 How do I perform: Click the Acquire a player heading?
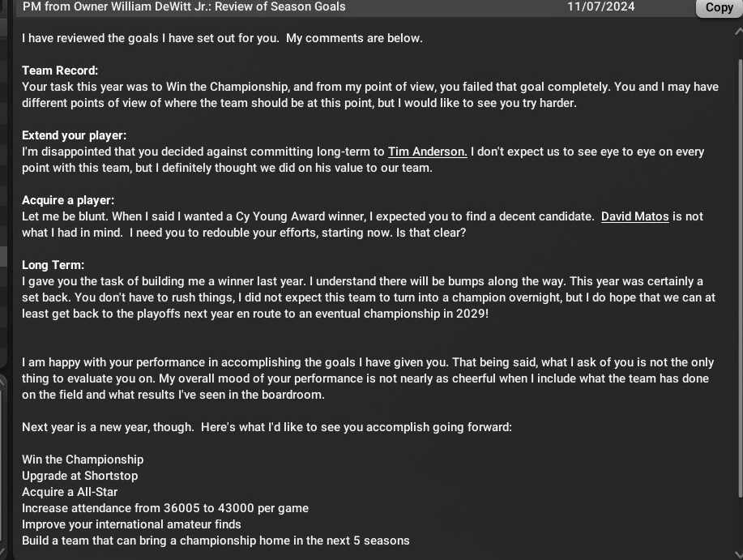[x=68, y=200]
